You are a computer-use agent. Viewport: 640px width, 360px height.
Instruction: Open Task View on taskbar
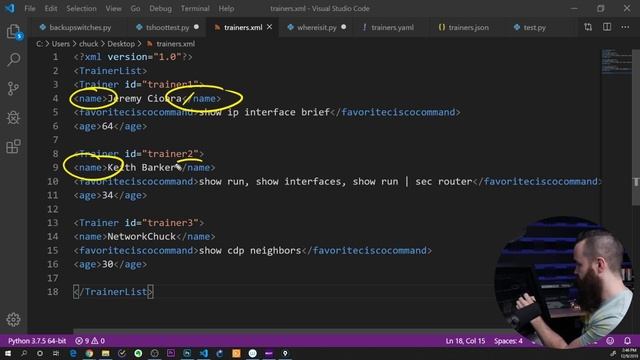56,353
